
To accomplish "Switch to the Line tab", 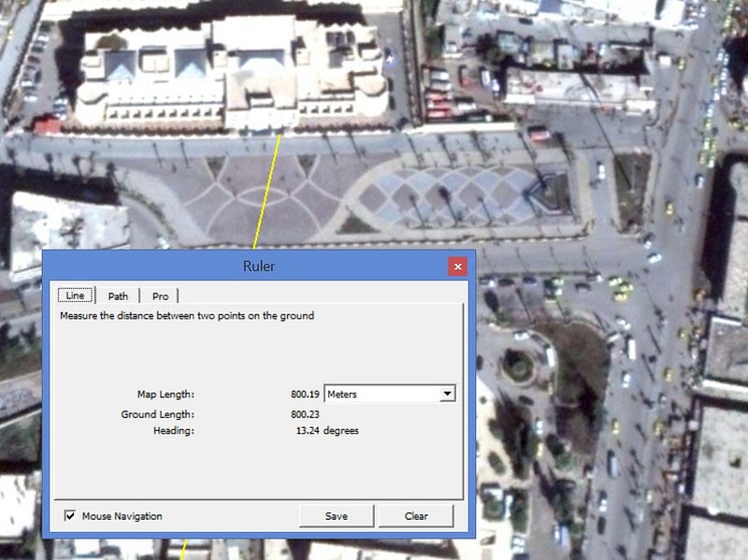I will coord(76,295).
